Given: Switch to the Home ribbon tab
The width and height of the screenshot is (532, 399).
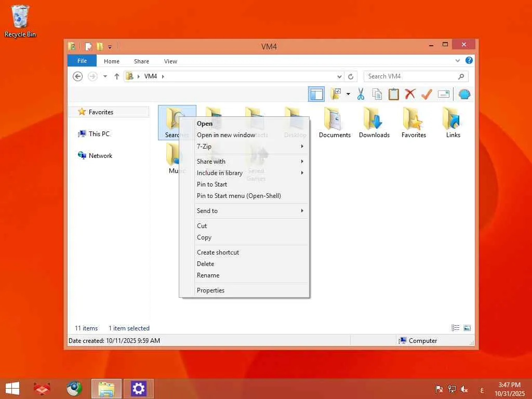Looking at the screenshot, I should pos(112,61).
